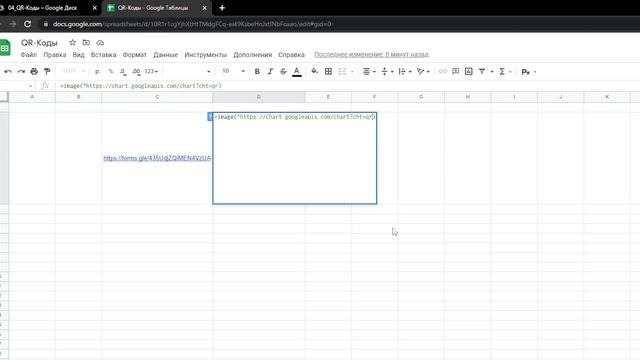Toggle bold formatting
Image resolution: width=640 pixels, height=360 pixels.
click(x=257, y=71)
